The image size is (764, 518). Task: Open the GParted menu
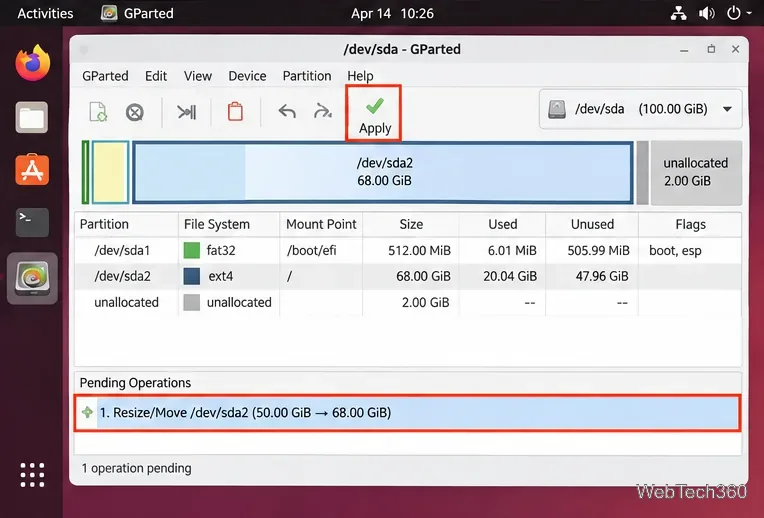(105, 76)
